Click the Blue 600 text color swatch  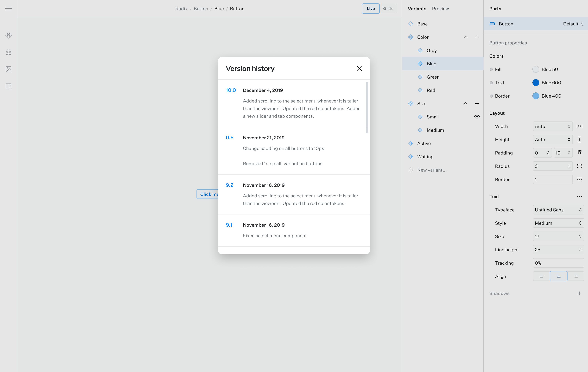pos(535,83)
